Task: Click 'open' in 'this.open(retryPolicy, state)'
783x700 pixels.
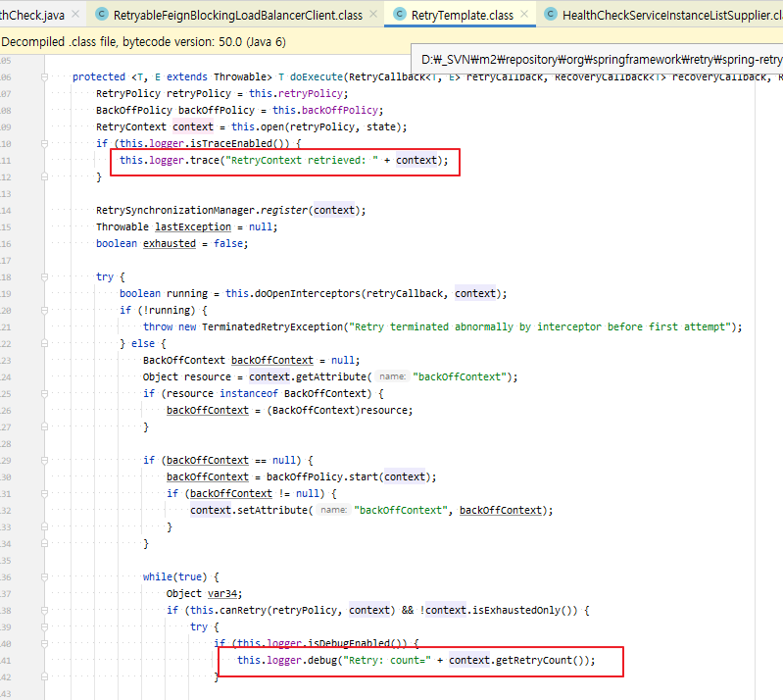Action: pyautogui.click(x=272, y=126)
